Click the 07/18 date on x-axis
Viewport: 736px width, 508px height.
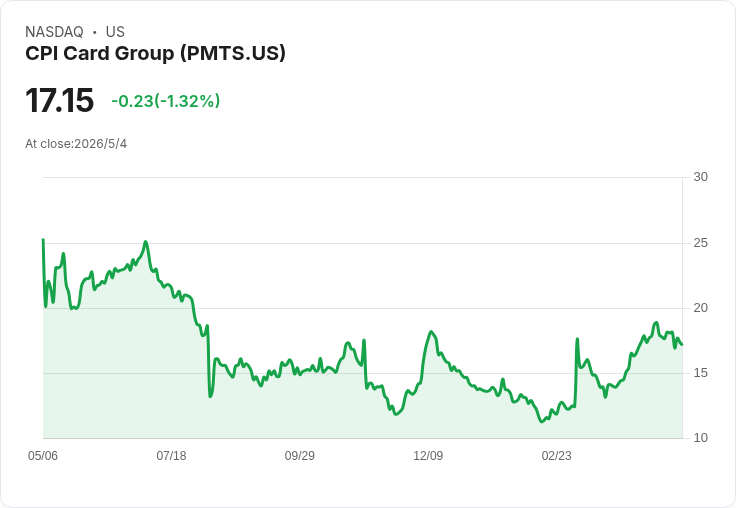pos(171,456)
